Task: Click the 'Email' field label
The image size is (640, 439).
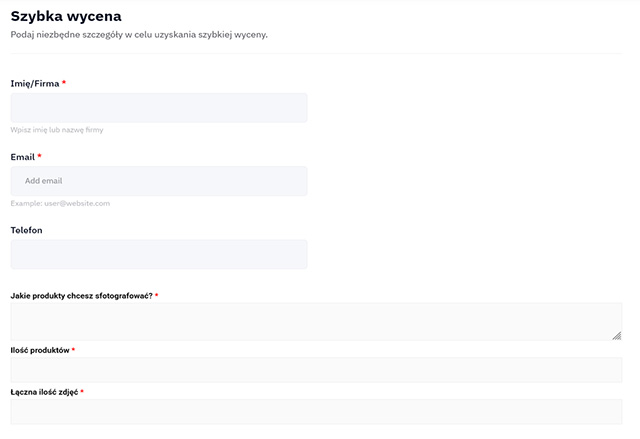Action: click(22, 157)
